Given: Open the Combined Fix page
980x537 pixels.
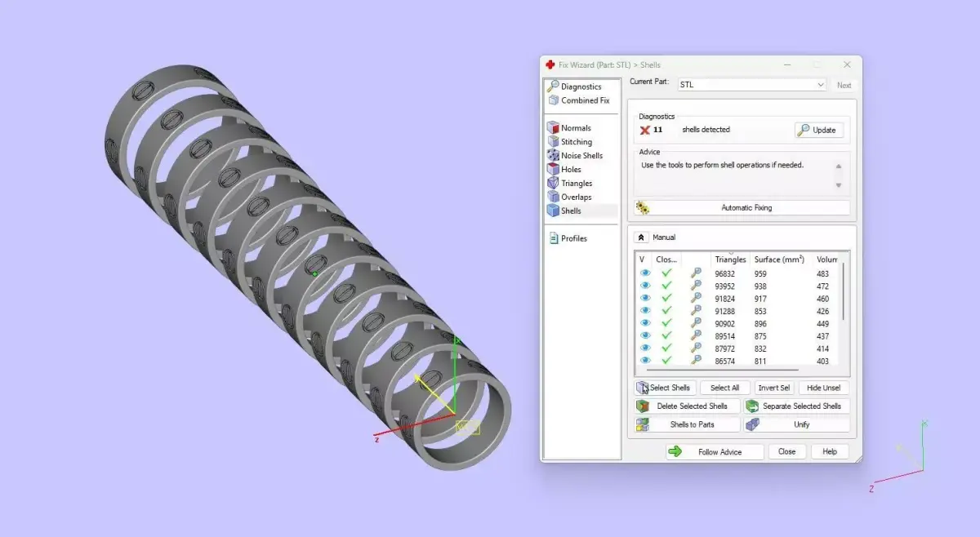Looking at the screenshot, I should pos(578,100).
